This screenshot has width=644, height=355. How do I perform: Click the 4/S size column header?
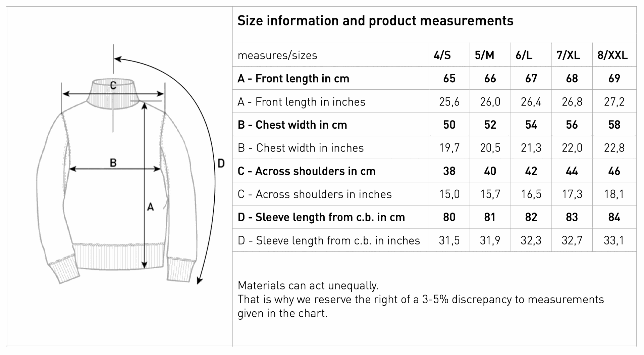pos(442,55)
